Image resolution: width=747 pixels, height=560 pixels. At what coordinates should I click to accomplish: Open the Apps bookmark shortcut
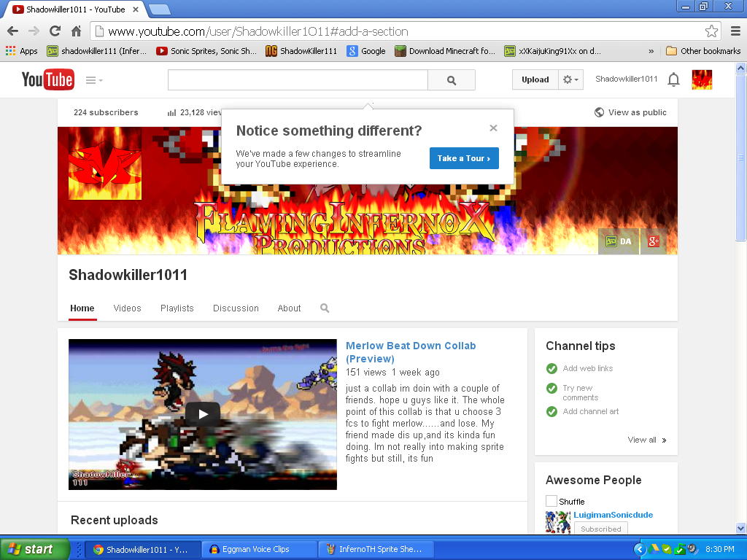pos(21,51)
